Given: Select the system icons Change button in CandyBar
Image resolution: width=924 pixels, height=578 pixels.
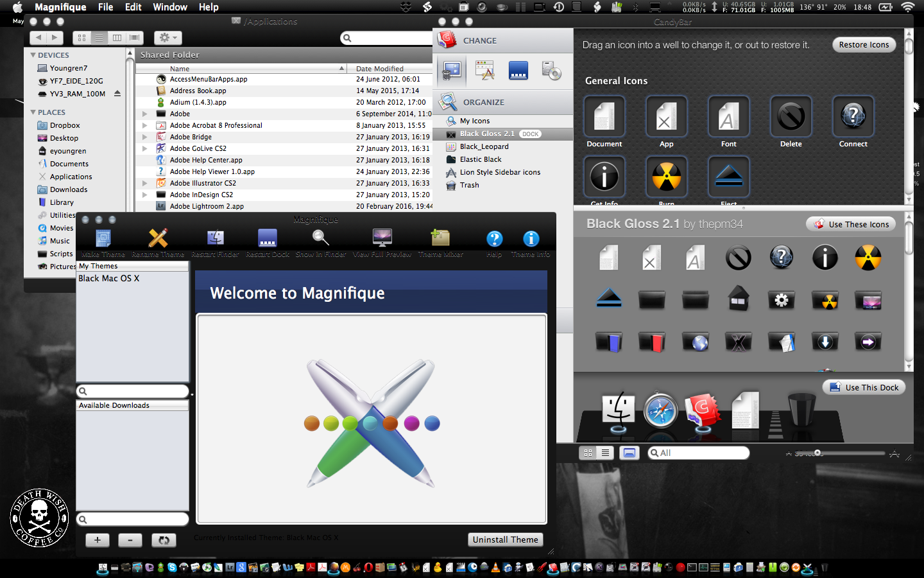Looking at the screenshot, I should tap(452, 70).
